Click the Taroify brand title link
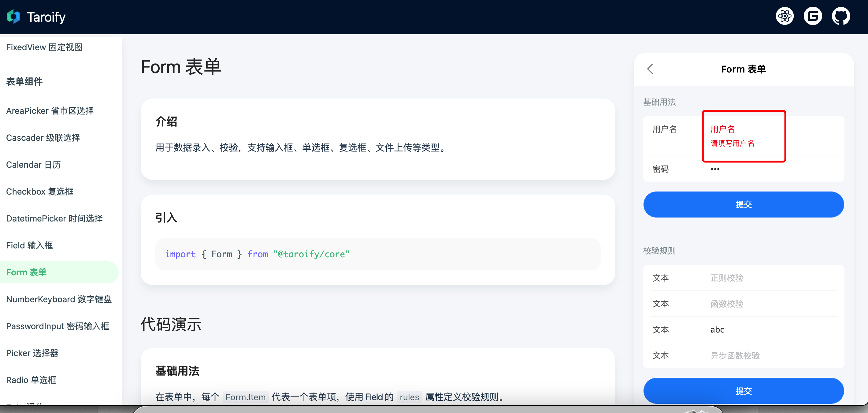 tap(46, 17)
